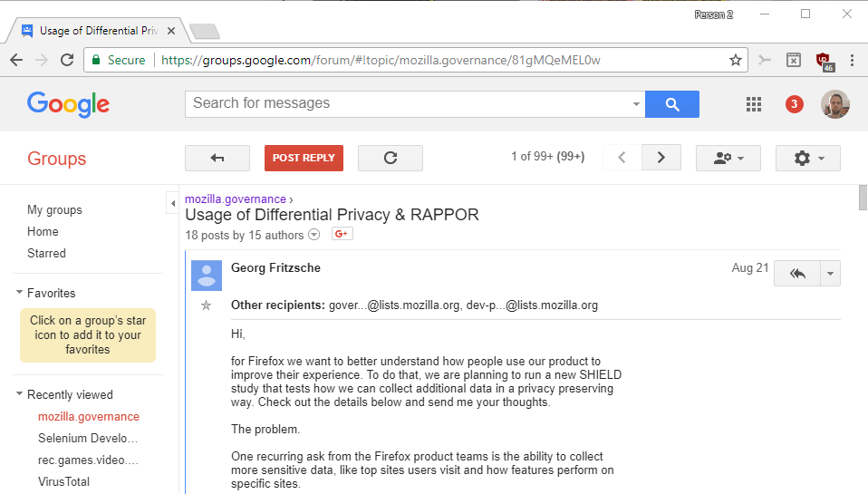Open mozilla.governance in Recently viewed
This screenshot has height=494, width=868.
tap(89, 416)
